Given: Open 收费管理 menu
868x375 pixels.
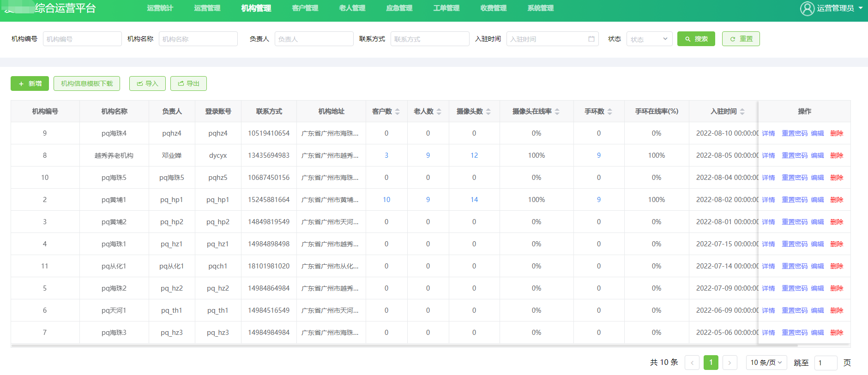Looking at the screenshot, I should tap(493, 8).
